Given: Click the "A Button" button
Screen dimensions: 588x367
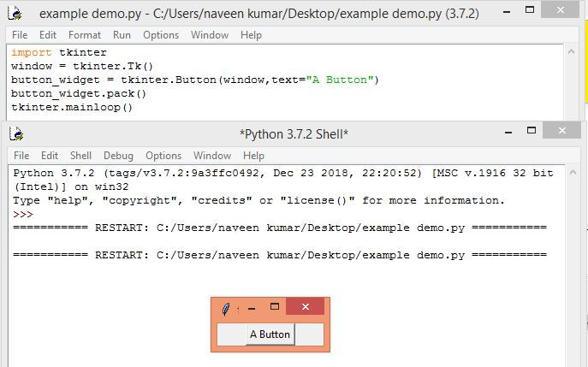Looking at the screenshot, I should (x=270, y=334).
